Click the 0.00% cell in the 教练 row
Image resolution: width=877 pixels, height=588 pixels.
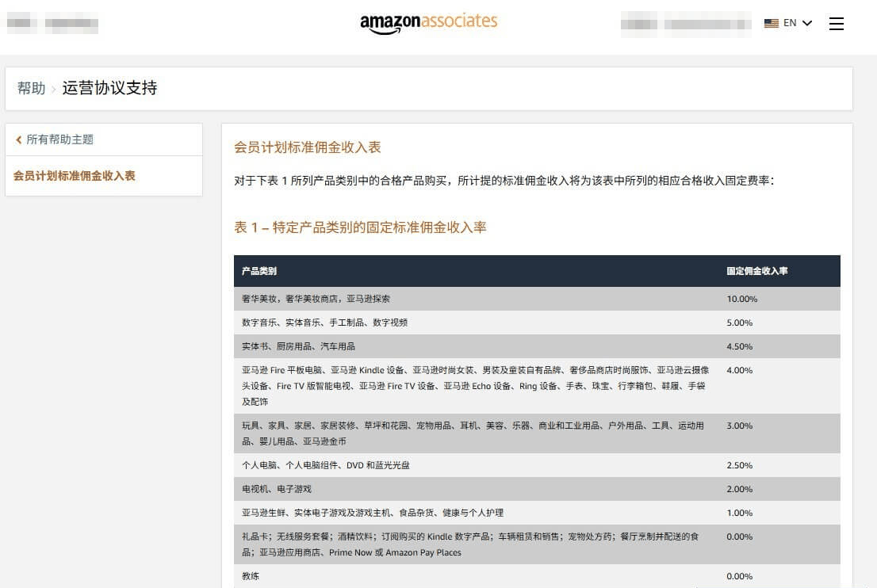point(739,576)
